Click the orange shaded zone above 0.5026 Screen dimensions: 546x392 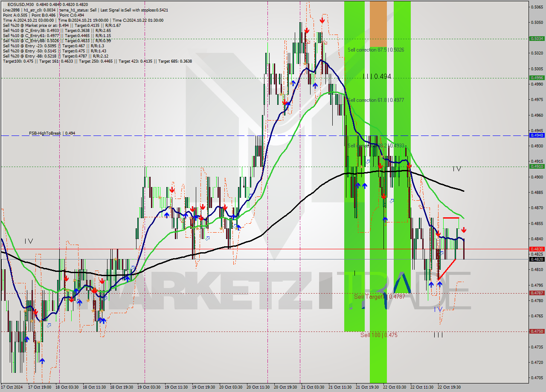point(378,23)
